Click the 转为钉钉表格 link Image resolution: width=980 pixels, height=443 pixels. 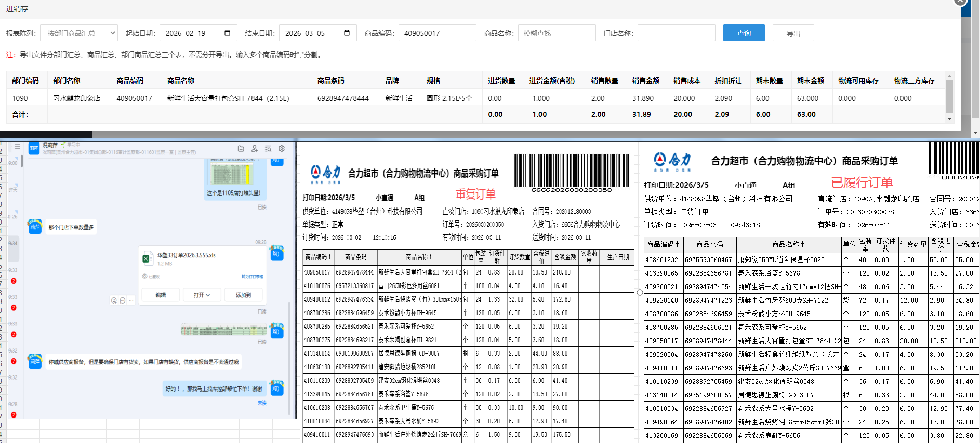[252, 277]
